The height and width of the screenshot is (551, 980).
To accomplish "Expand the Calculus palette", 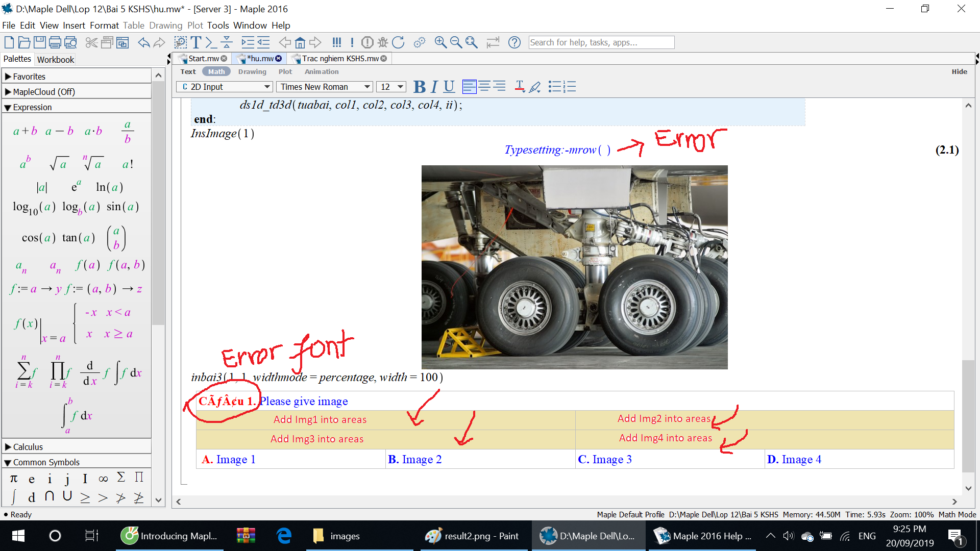I will [x=77, y=447].
